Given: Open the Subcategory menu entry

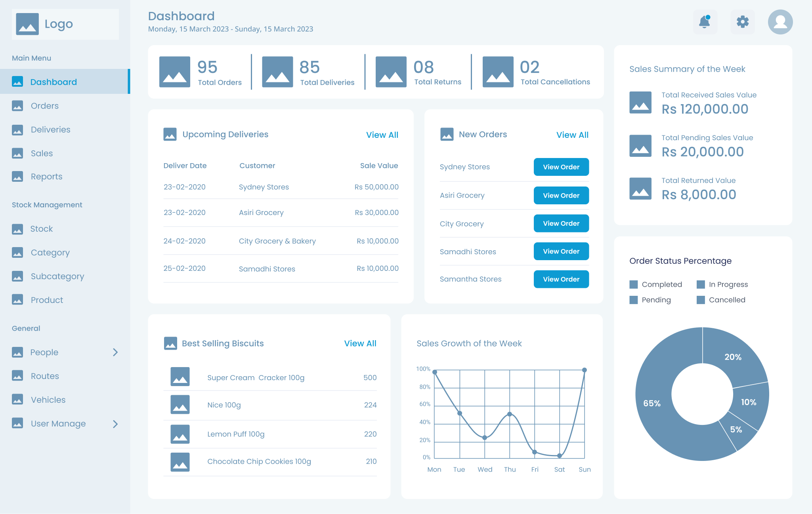Looking at the screenshot, I should (57, 276).
